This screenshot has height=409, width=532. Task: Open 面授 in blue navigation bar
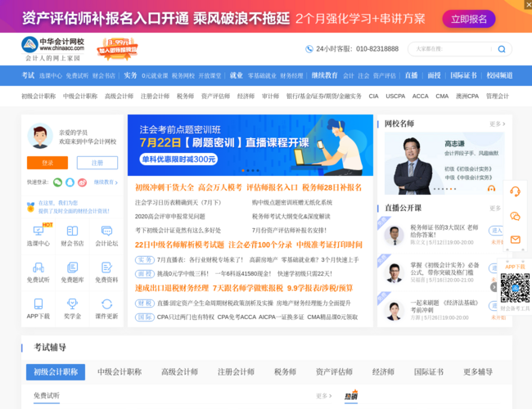(x=434, y=75)
